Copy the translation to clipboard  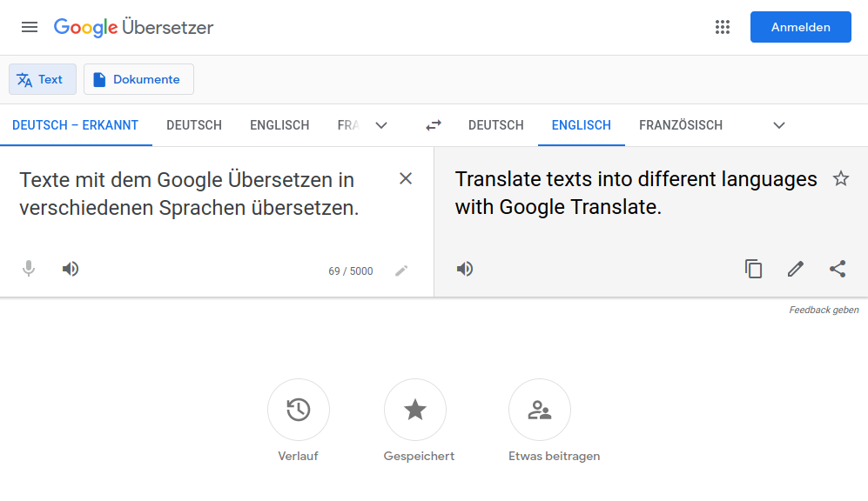[753, 269]
